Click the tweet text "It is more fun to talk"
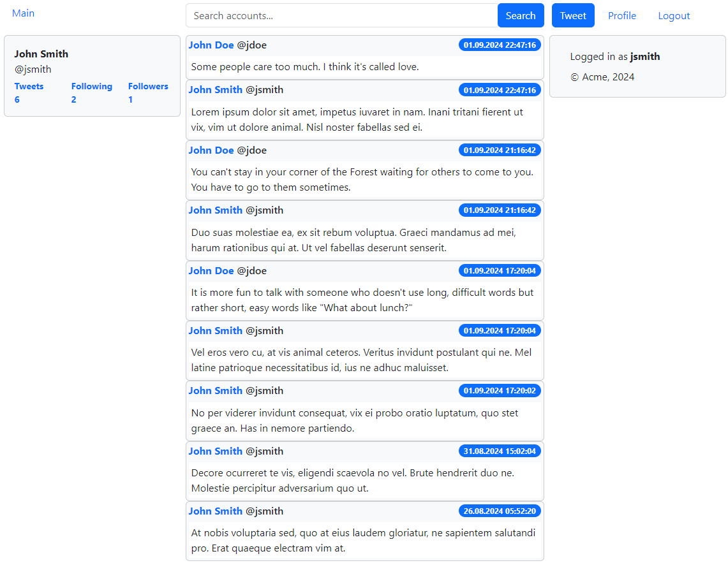Screen dimensions: 728x563 (x=362, y=300)
